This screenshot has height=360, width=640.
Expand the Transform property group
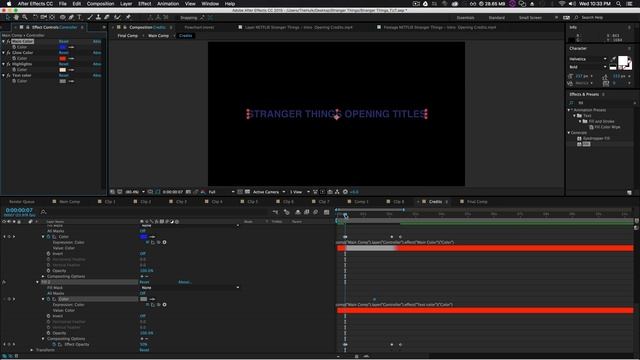click(32, 350)
